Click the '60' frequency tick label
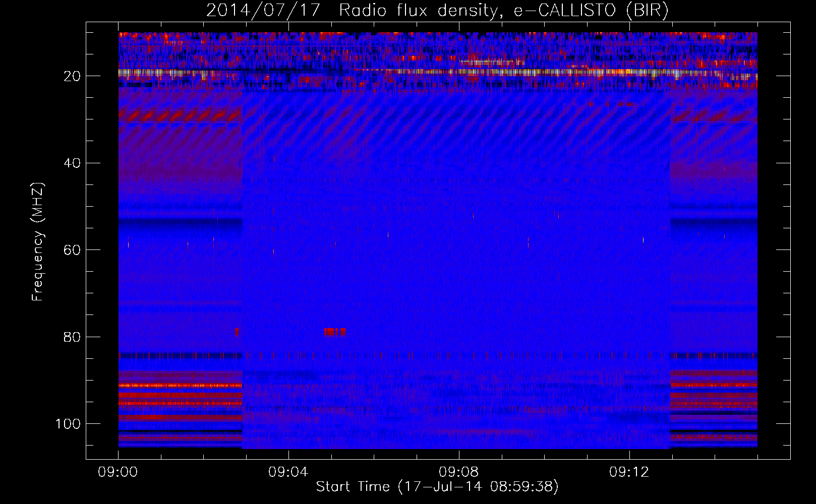The width and height of the screenshot is (816, 504). (x=73, y=250)
